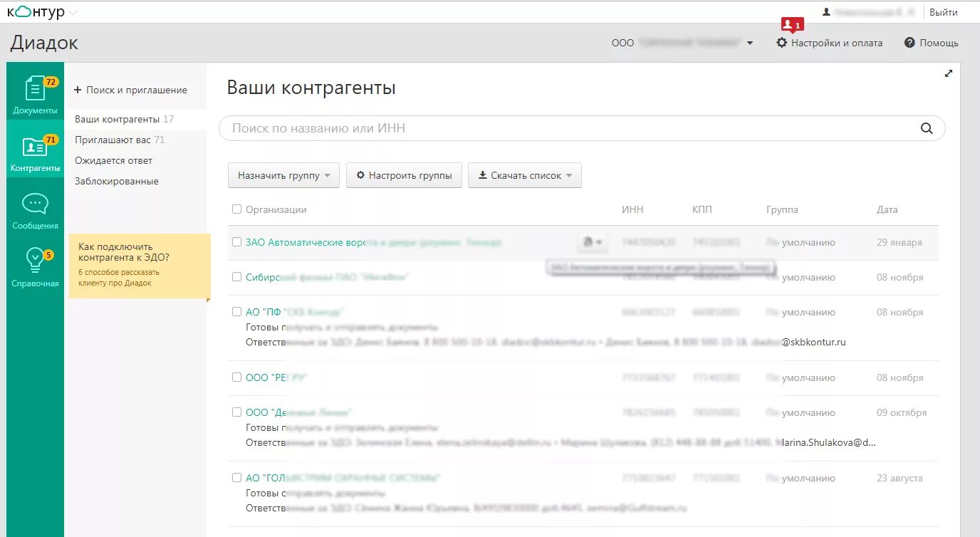Click Поиск и приглашение
Viewport: 980px width, 537px height.
pyautogui.click(x=131, y=90)
